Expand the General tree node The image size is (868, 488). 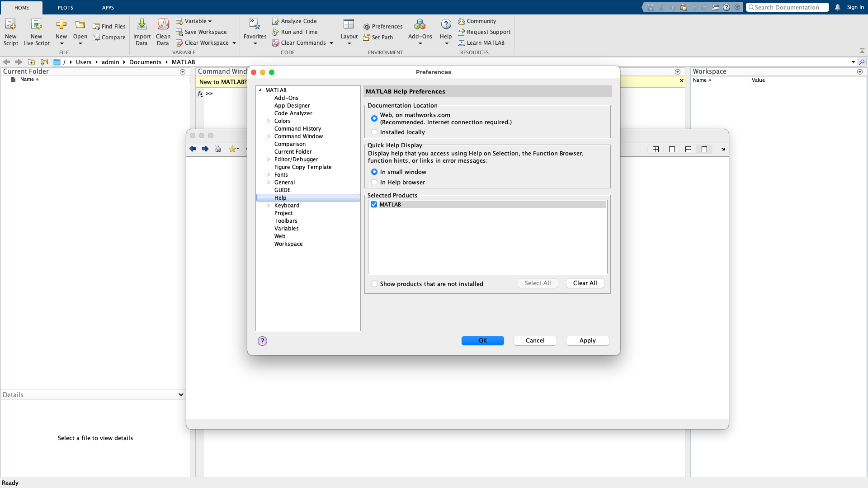[x=269, y=183]
